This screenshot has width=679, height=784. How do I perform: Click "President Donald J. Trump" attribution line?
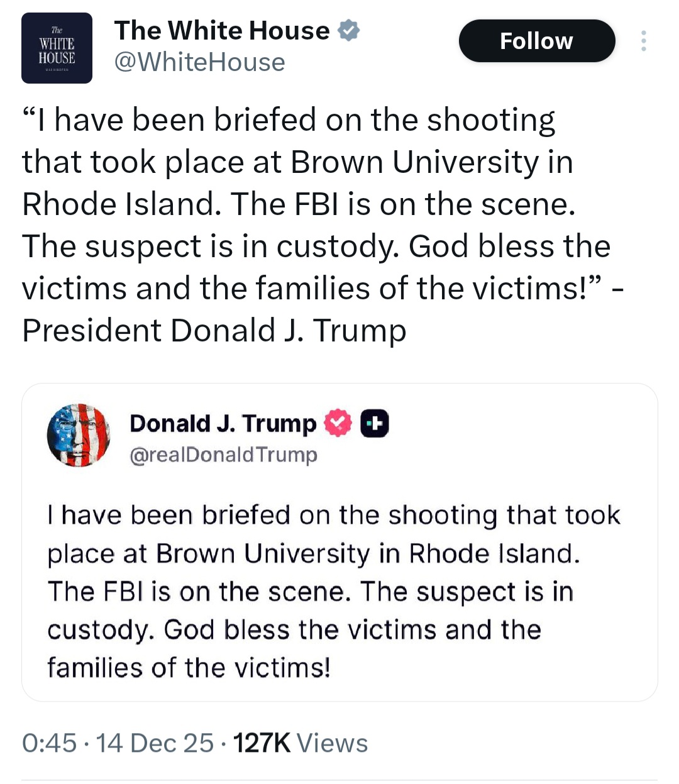214,331
